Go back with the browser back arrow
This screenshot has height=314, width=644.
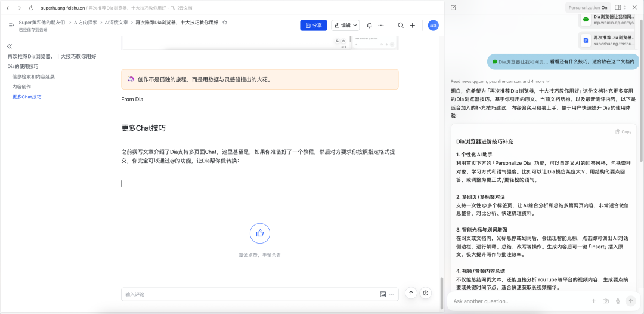[7, 8]
